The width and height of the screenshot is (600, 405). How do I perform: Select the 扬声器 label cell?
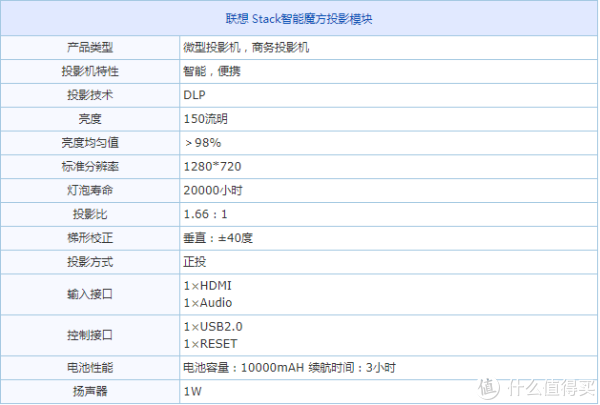point(90,391)
